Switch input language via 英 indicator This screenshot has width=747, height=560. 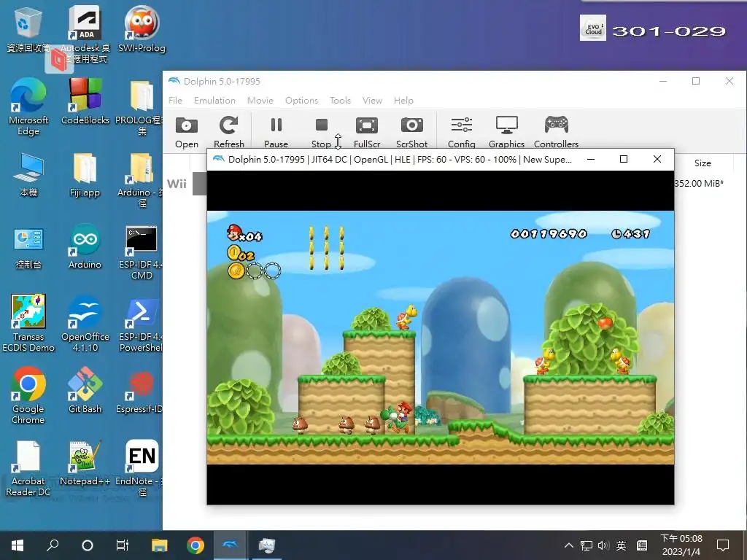pyautogui.click(x=621, y=545)
